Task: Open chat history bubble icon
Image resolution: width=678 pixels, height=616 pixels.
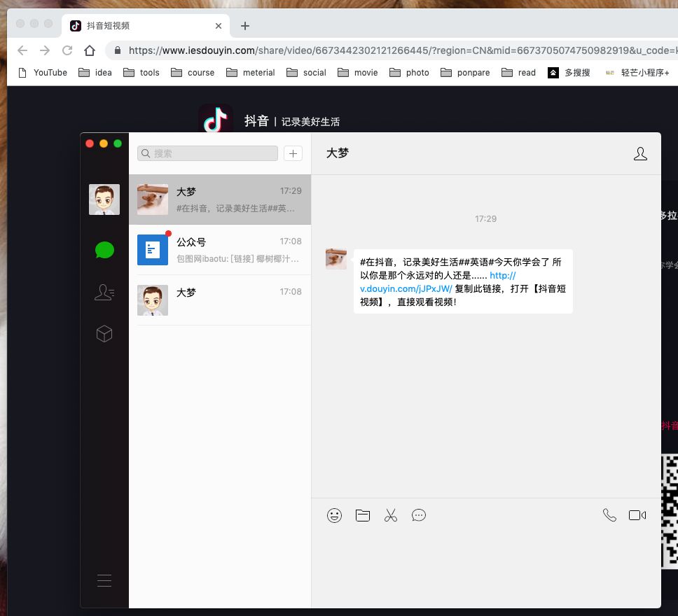Action: [x=419, y=515]
